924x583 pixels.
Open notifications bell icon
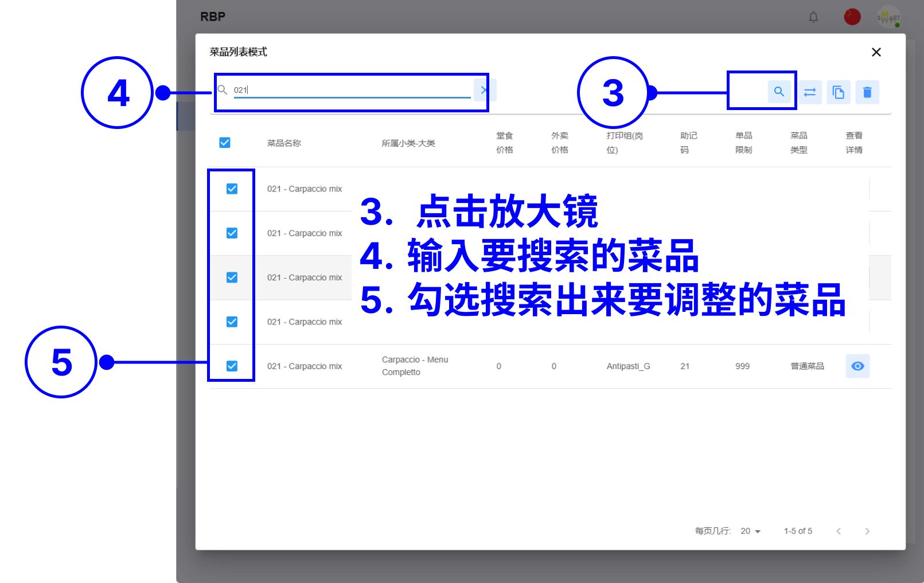pos(813,17)
